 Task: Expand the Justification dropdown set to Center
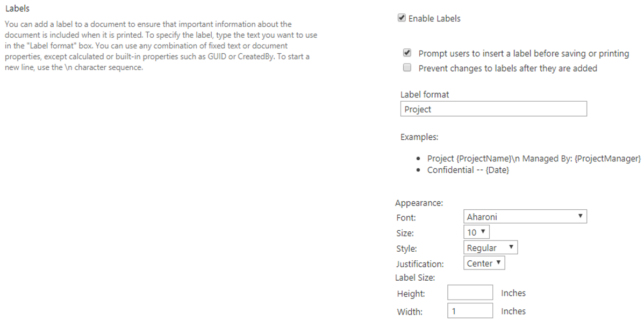coord(484,264)
